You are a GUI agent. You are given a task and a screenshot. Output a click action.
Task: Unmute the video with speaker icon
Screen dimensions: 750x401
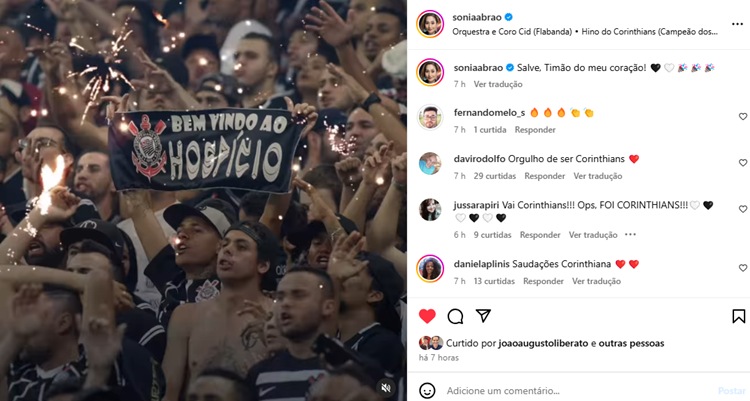tap(386, 388)
